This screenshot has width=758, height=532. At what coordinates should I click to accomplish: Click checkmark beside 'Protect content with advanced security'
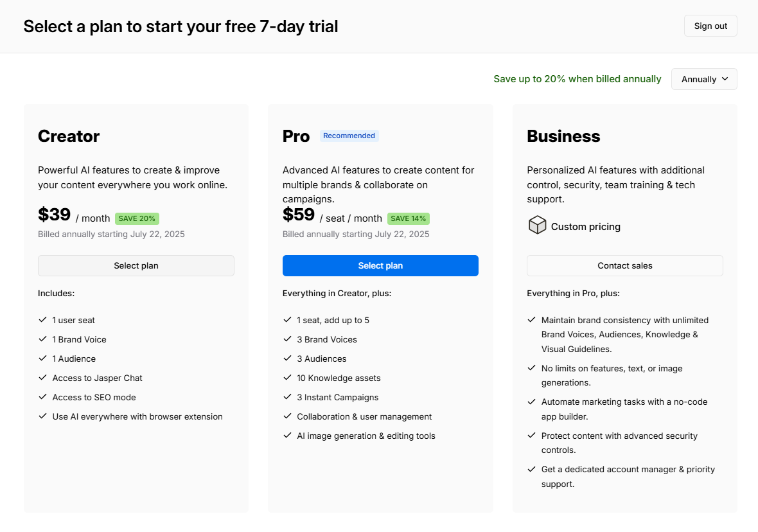(x=532, y=436)
